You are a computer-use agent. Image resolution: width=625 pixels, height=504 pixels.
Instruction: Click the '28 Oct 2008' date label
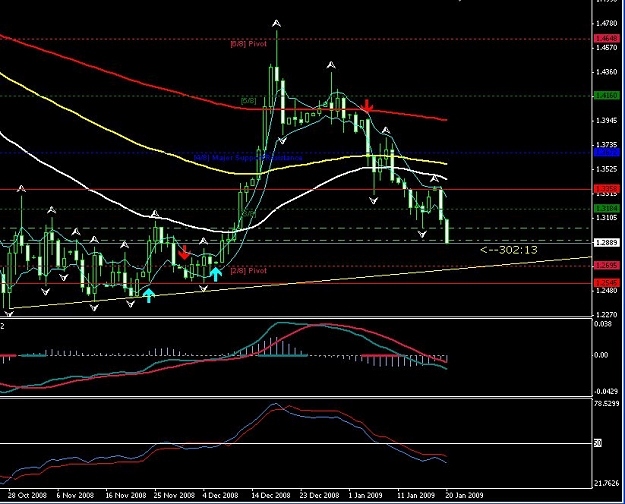(x=27, y=496)
